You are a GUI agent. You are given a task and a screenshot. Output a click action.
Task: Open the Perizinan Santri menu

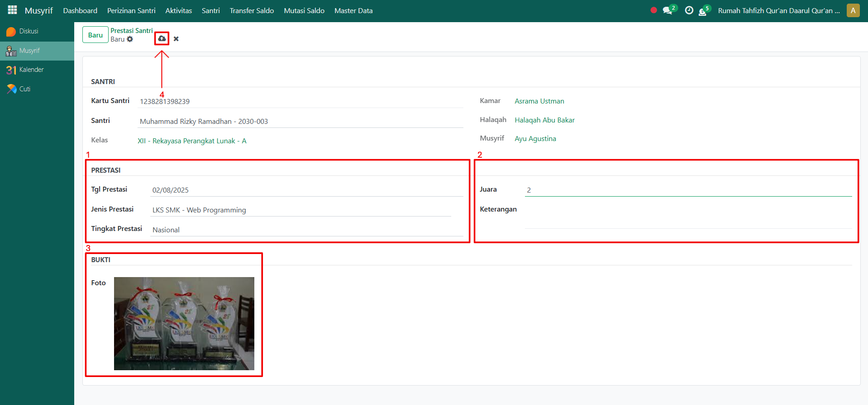[131, 10]
